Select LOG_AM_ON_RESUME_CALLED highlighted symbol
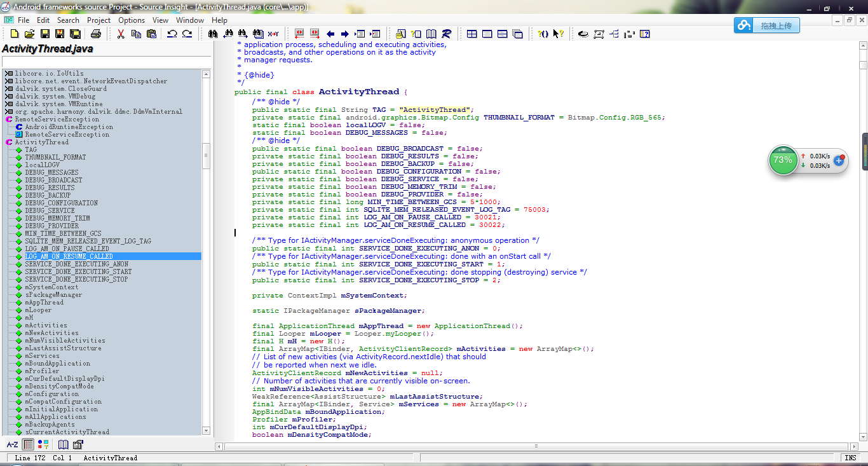The image size is (868, 466). 69,256
